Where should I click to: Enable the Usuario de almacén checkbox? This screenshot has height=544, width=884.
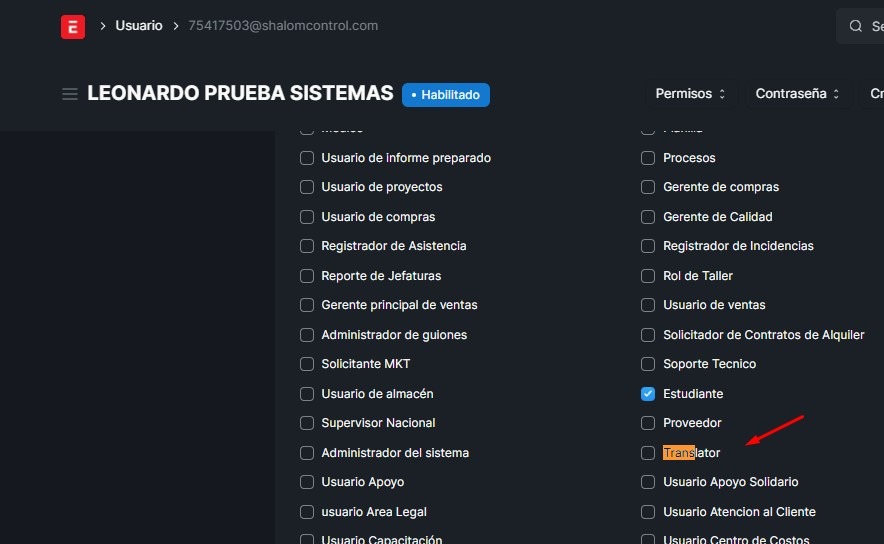307,394
